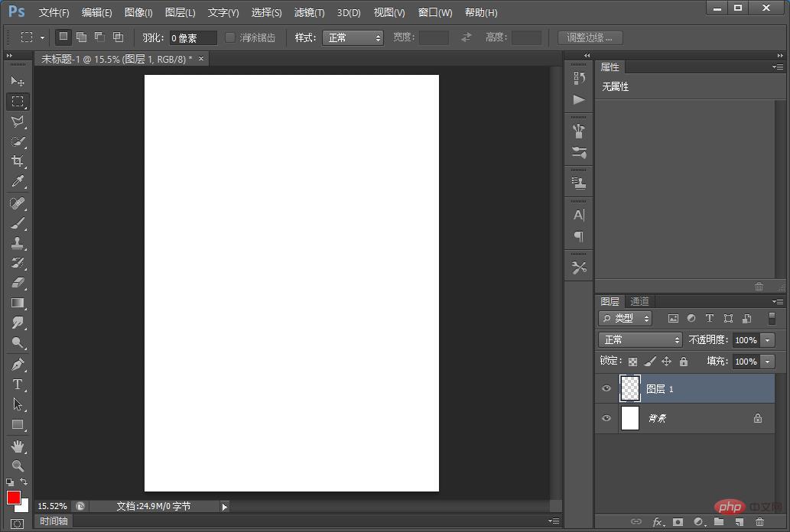
Task: Open the 不透明度 opacity slider arrow
Action: pyautogui.click(x=767, y=340)
